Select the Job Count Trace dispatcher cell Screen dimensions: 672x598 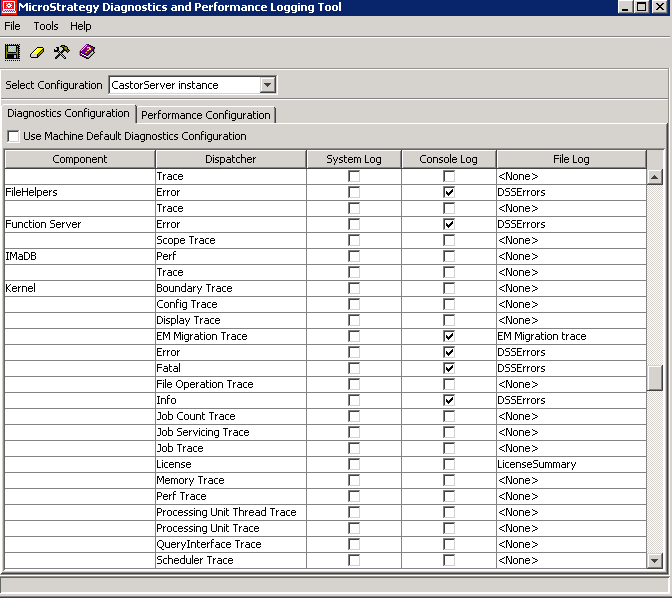[231, 416]
